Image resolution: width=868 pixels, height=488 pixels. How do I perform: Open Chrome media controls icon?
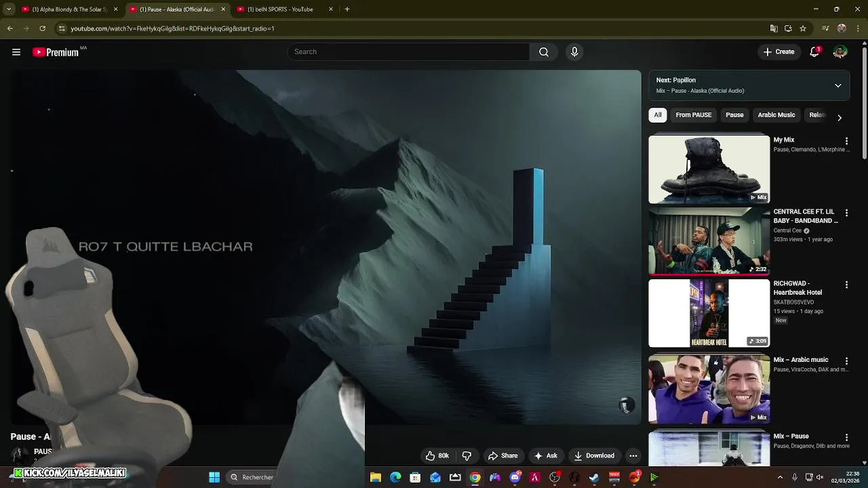coord(825,28)
